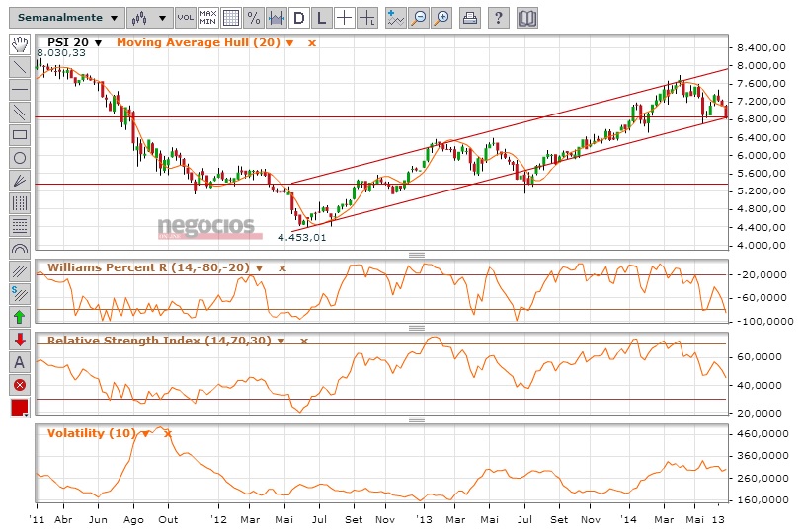Click the Moving Average Hull (20) label

tap(199, 42)
